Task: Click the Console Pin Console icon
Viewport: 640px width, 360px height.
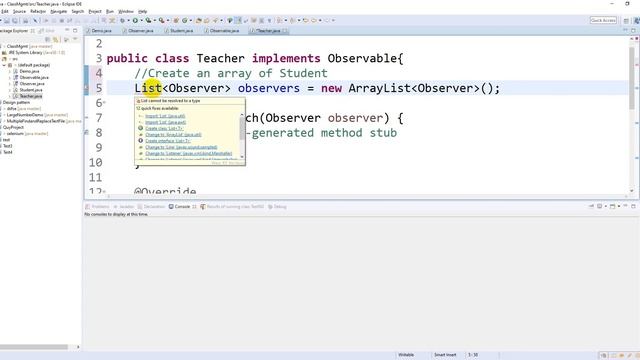Action: (x=591, y=207)
